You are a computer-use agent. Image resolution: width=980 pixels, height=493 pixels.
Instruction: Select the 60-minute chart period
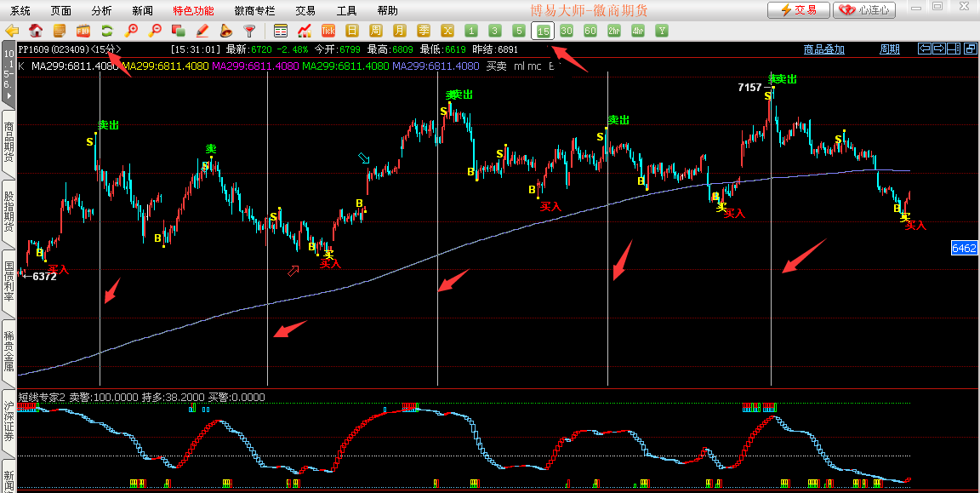pos(590,31)
